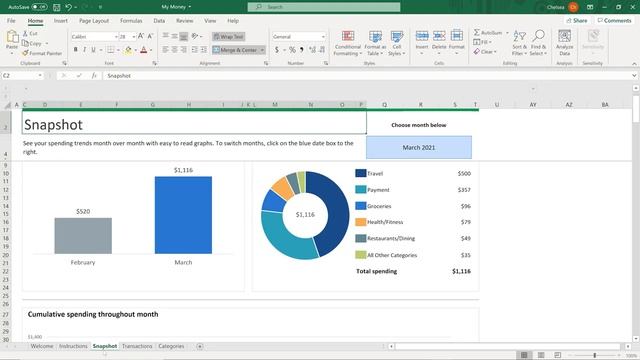Expand the Merge & Center dropdown arrow
Screen dimensions: 640x360
click(x=262, y=50)
